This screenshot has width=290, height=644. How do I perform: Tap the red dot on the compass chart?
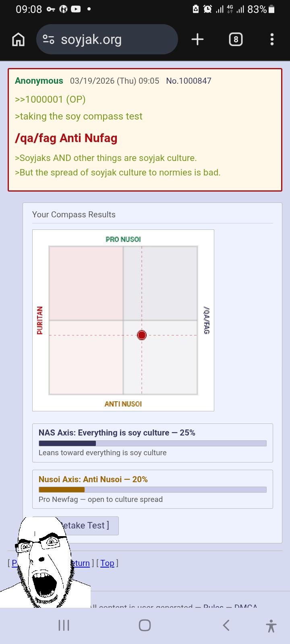142,335
